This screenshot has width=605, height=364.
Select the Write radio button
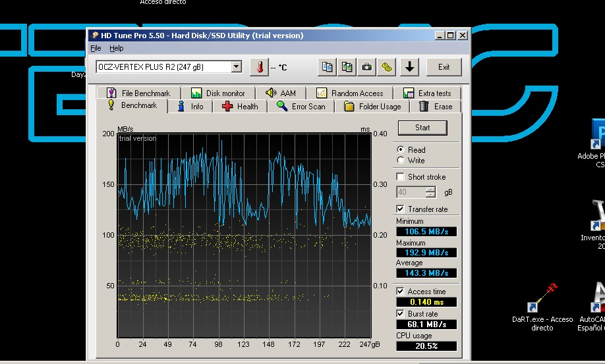(401, 161)
